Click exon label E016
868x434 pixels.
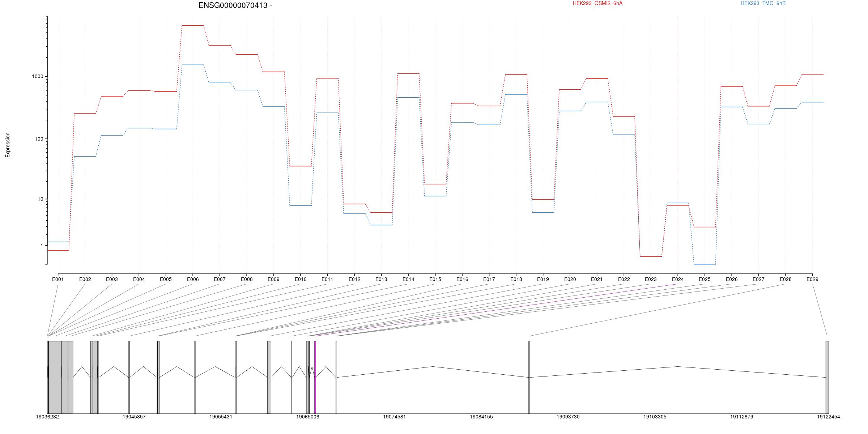click(462, 279)
